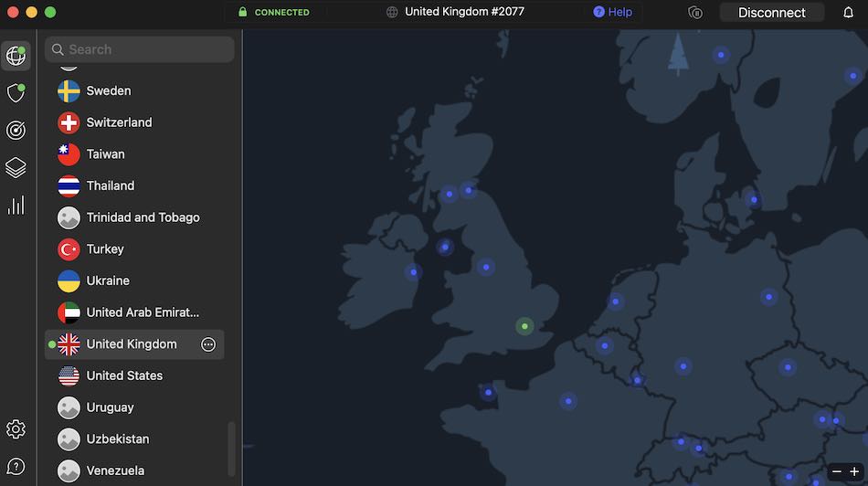The image size is (868, 486).
Task: Click the Taiwan flag icon
Action: [69, 153]
